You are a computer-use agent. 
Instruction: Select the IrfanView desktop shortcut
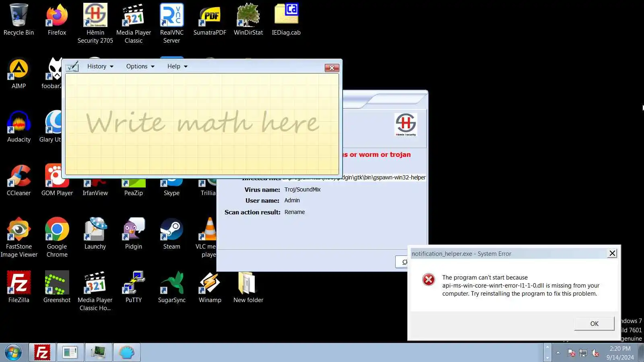(95, 187)
